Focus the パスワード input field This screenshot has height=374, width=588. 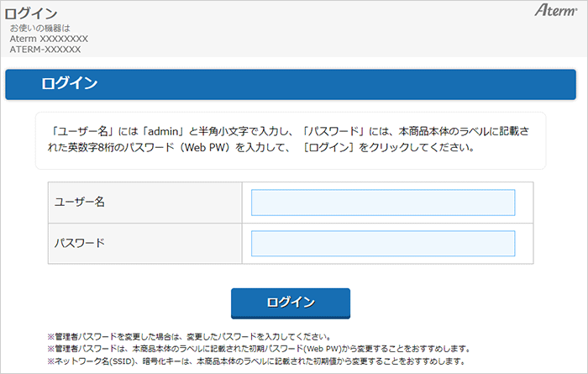(x=382, y=244)
